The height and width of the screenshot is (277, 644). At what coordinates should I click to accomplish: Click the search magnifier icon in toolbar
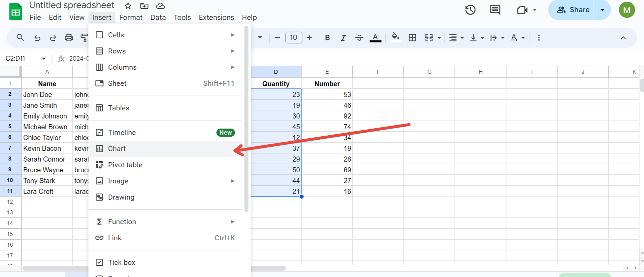tap(20, 37)
